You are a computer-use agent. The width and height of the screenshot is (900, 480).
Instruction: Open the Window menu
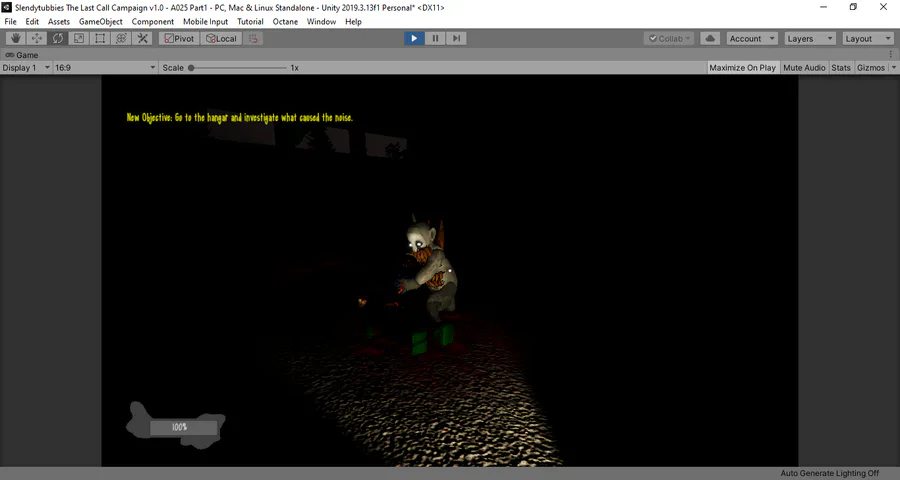pos(321,21)
